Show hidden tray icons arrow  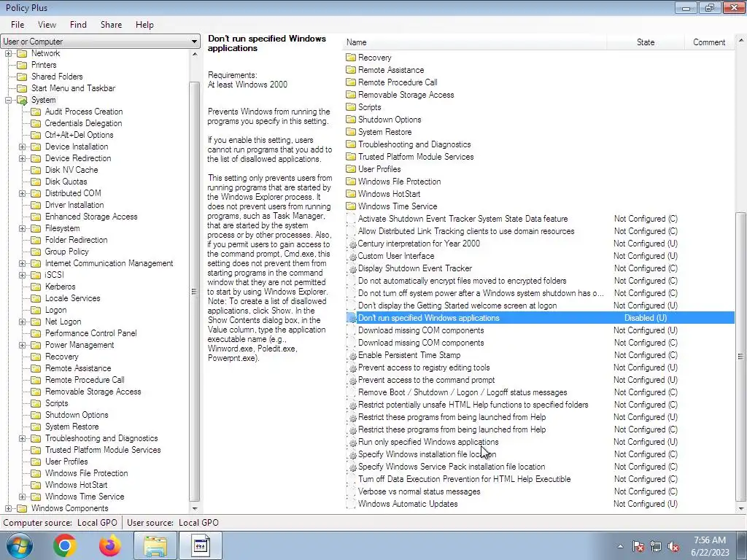tap(620, 547)
